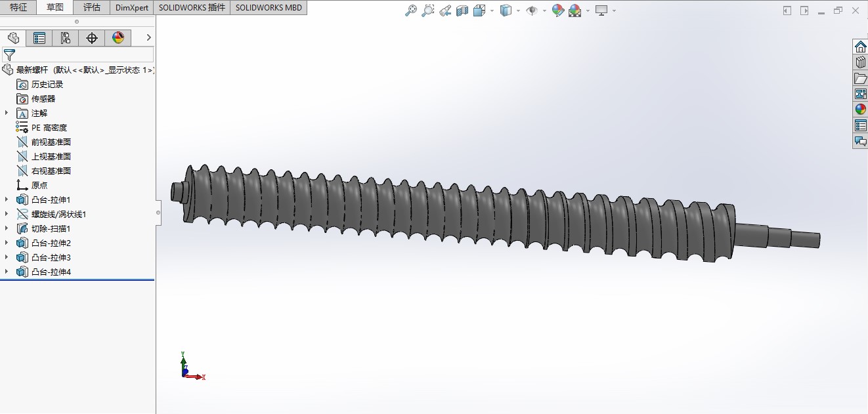Expand the 螺旋线/涡状线1 feature node

7,214
